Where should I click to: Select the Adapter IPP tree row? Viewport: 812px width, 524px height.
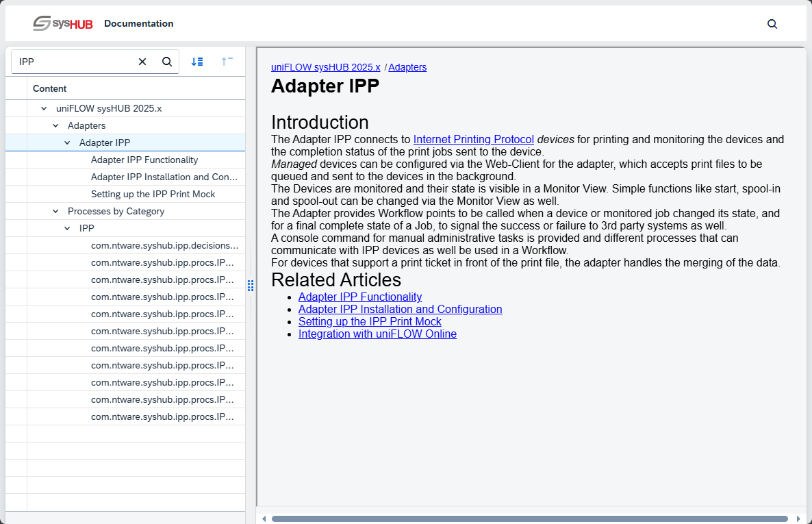(125, 142)
